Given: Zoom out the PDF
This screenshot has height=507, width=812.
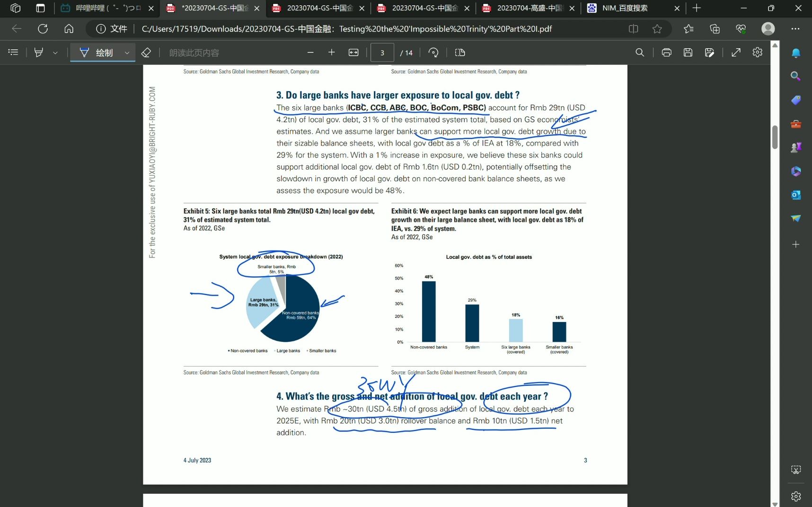Looking at the screenshot, I should pyautogui.click(x=310, y=52).
